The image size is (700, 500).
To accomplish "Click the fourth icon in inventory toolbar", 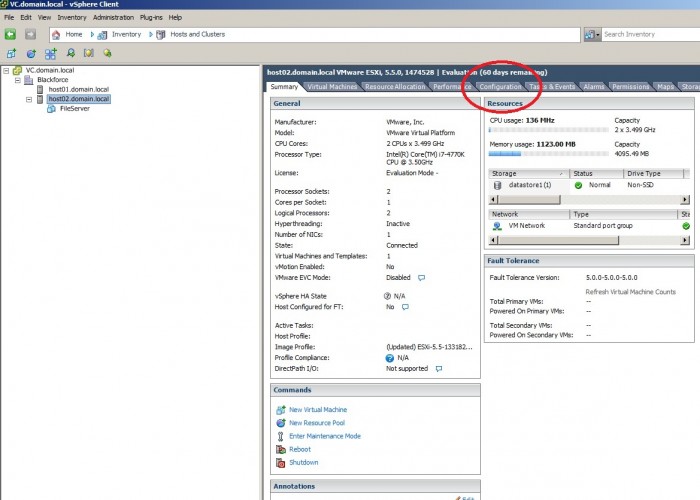I will click(71, 53).
